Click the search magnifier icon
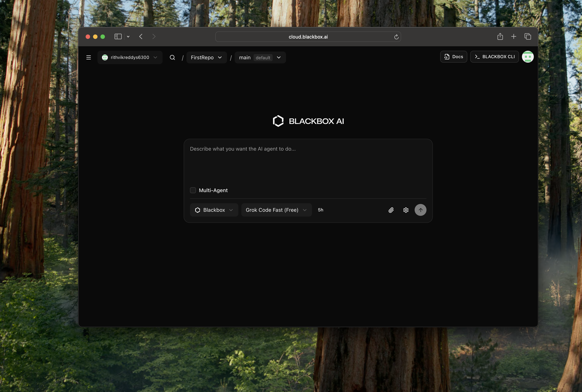Screen dimensions: 582x392 click(172, 57)
